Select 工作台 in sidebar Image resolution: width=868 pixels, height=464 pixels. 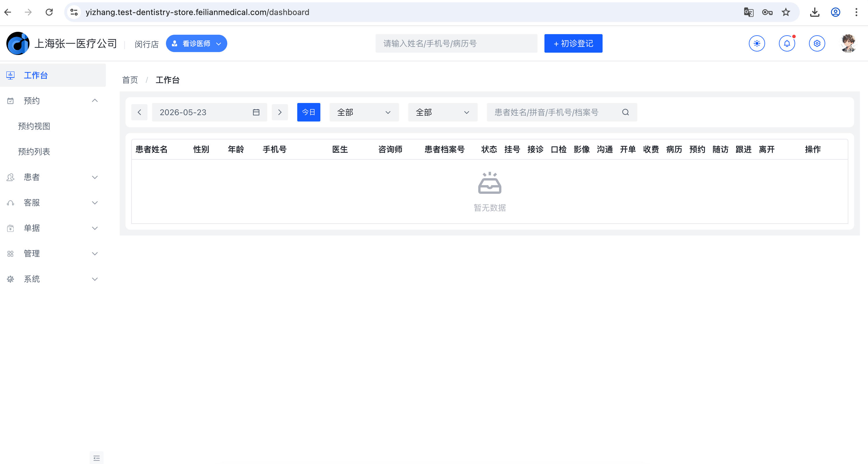pyautogui.click(x=53, y=75)
